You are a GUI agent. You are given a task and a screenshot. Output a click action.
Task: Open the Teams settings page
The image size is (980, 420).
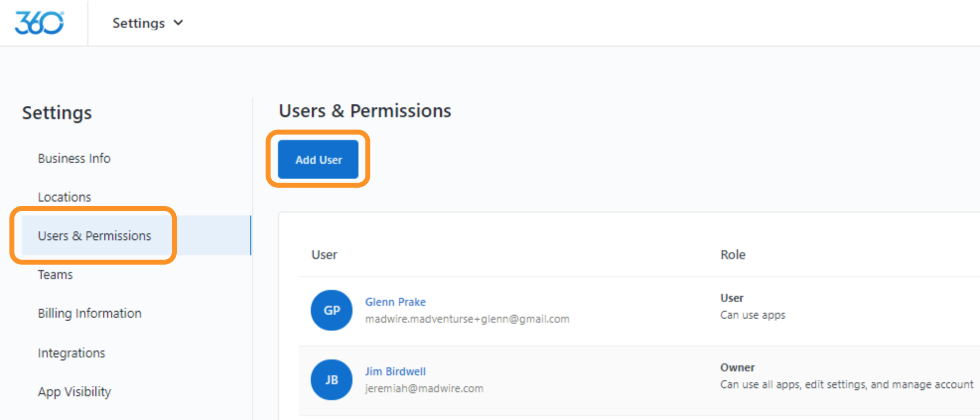click(55, 275)
